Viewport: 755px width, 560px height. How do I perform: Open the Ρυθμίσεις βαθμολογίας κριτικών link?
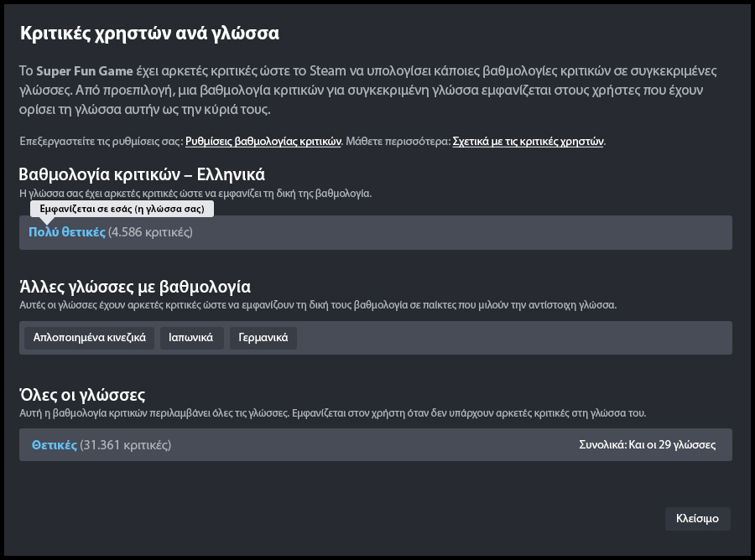[x=263, y=142]
